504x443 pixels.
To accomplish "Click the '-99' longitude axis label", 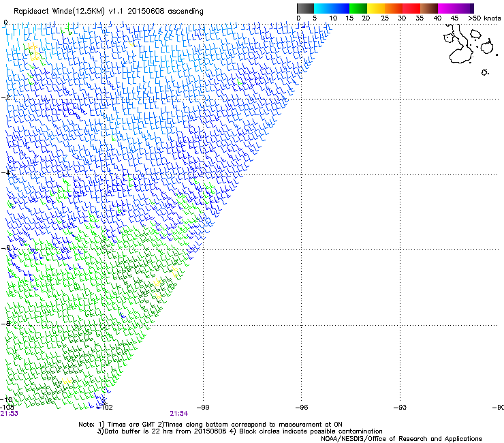I will [203, 408].
